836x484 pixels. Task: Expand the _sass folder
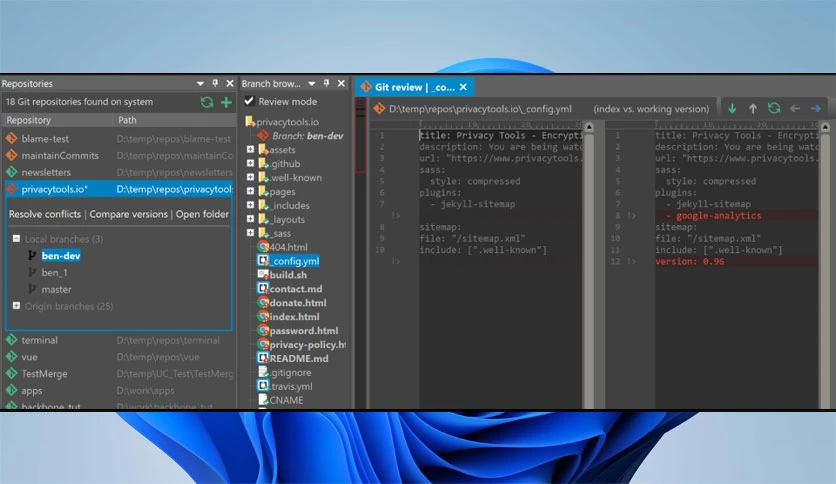tap(250, 233)
